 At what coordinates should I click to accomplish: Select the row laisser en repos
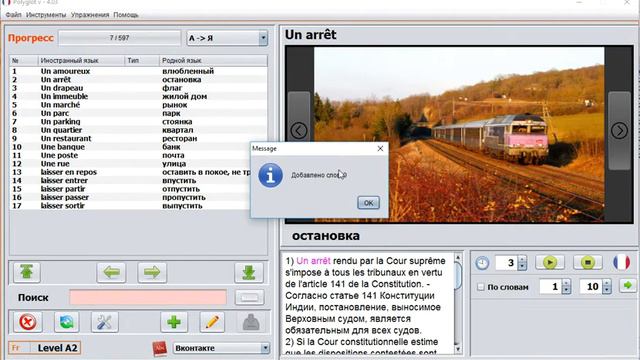(130, 172)
